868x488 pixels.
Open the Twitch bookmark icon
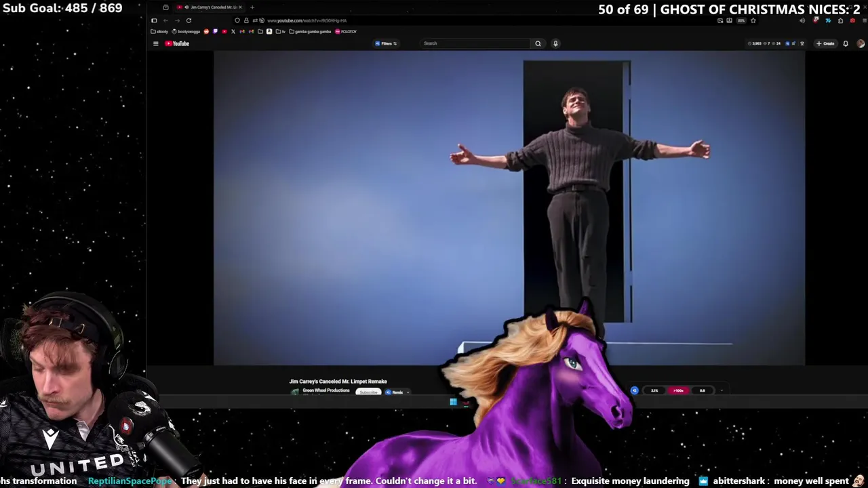coord(215,31)
